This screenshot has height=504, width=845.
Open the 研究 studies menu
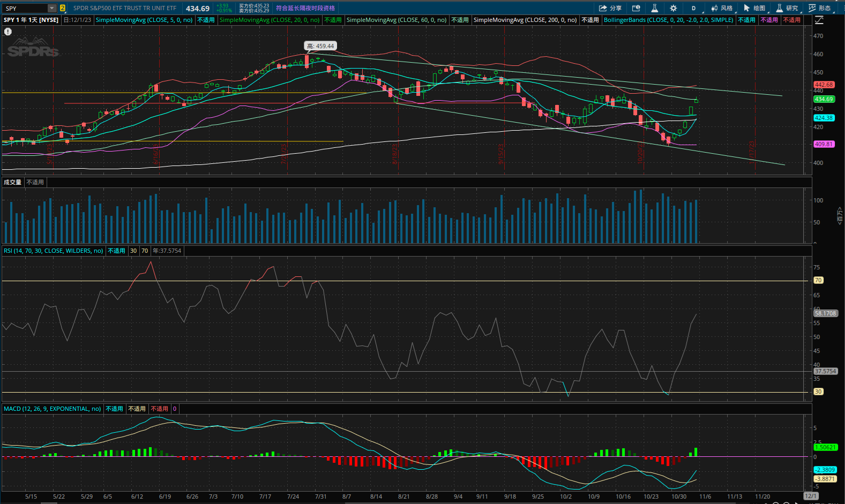pos(787,8)
